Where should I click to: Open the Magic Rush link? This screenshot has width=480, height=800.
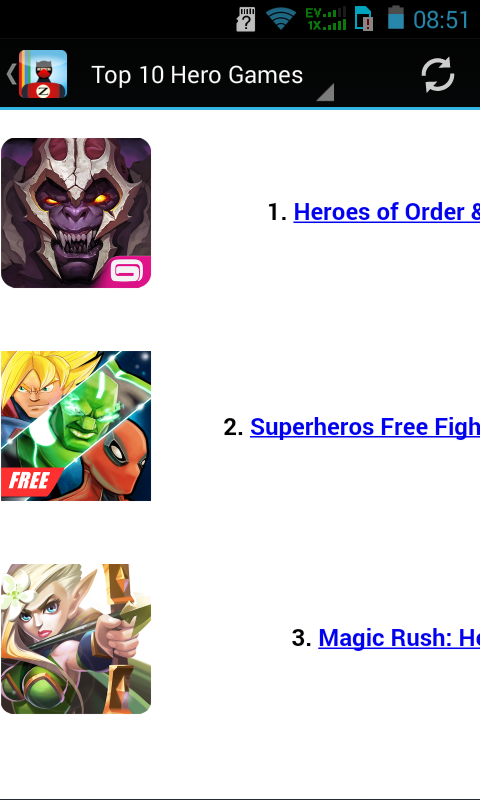(399, 638)
